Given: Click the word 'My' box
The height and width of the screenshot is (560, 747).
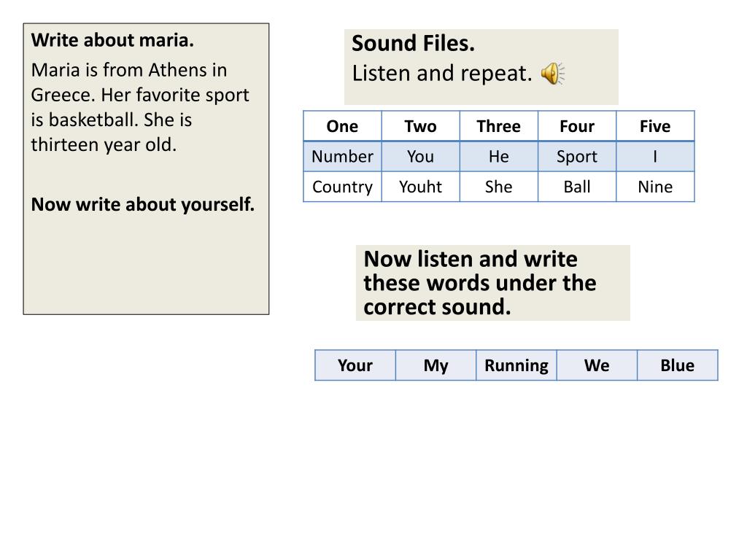Looking at the screenshot, I should click(x=436, y=365).
